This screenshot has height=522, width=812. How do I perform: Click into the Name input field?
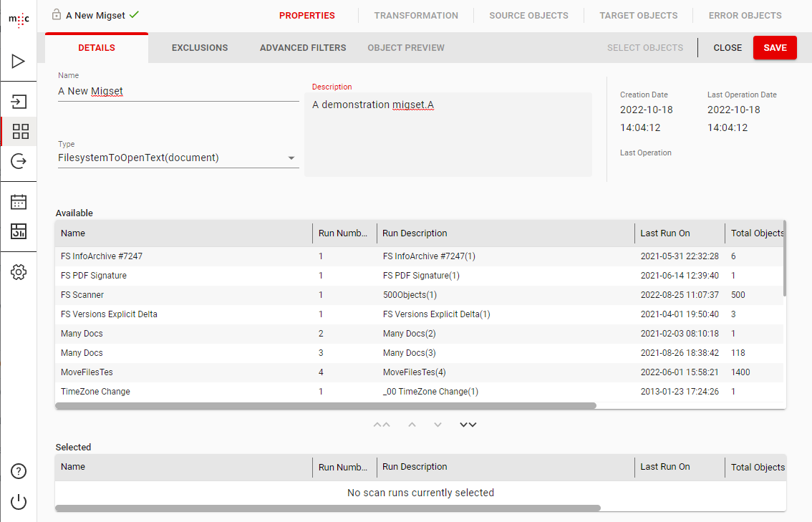point(178,92)
